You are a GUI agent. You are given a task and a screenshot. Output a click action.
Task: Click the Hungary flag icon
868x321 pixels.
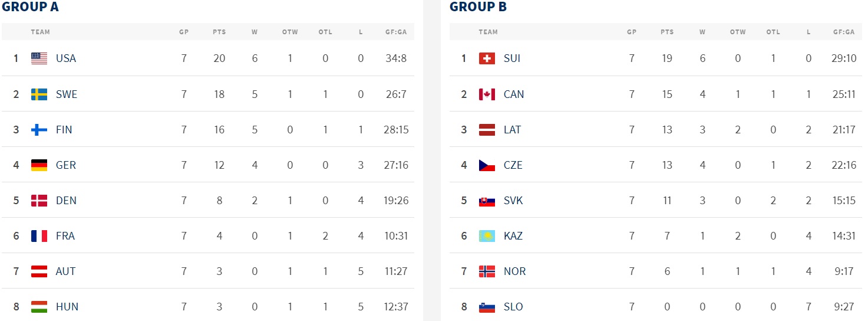click(x=39, y=307)
